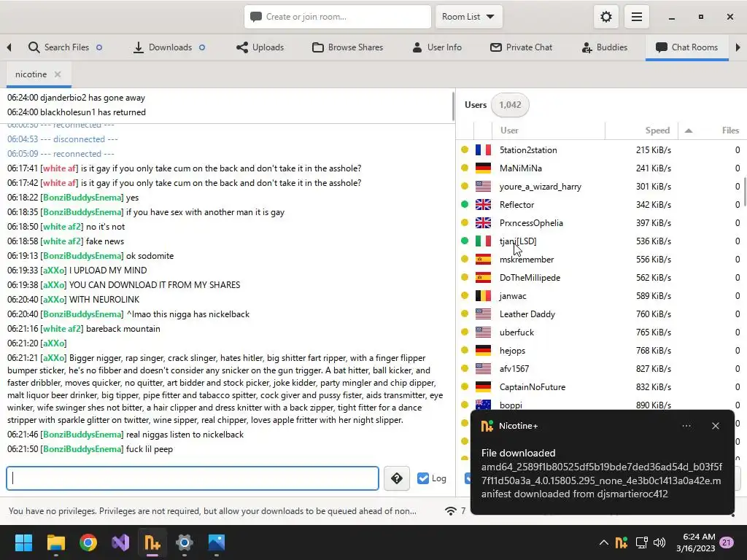Screen dimensions: 747x560
Task: Select user MaNiMiNa in the list
Action: pyautogui.click(x=521, y=168)
